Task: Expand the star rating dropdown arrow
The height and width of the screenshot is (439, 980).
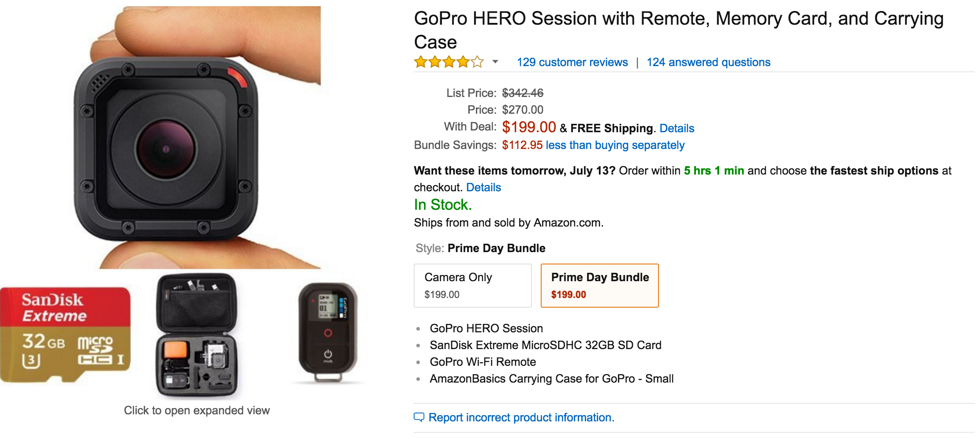Action: click(495, 62)
